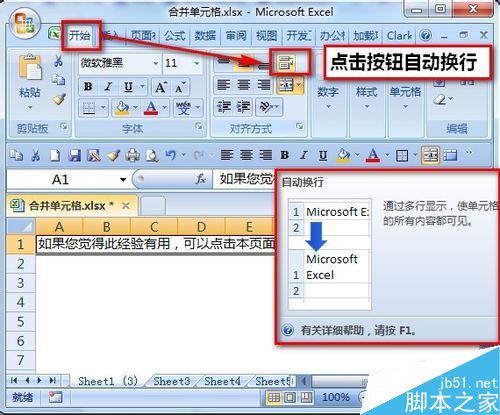Viewport: 500px width, 415px height.
Task: Click the Print icon in quick toolbar
Action: click(133, 155)
